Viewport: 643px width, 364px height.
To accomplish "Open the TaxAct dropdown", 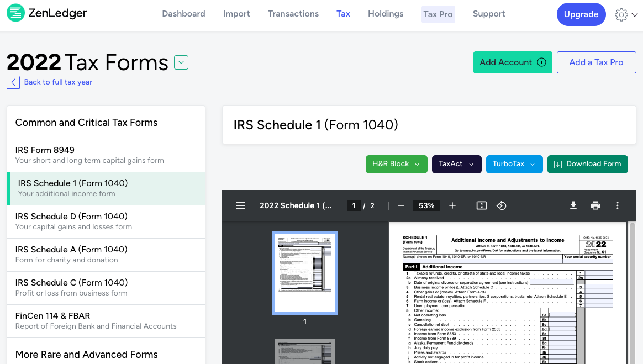I will coord(456,164).
